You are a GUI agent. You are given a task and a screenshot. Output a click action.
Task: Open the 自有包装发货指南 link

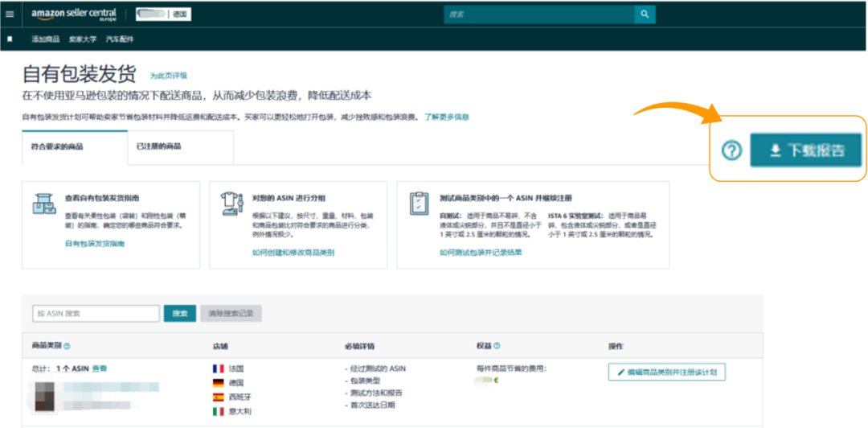click(x=95, y=244)
